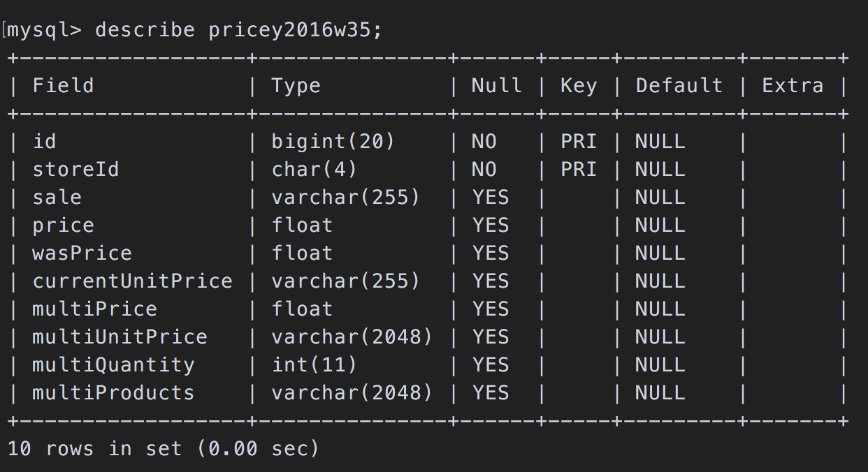Image resolution: width=868 pixels, height=472 pixels.
Task: Click the Default column header
Action: pos(679,86)
